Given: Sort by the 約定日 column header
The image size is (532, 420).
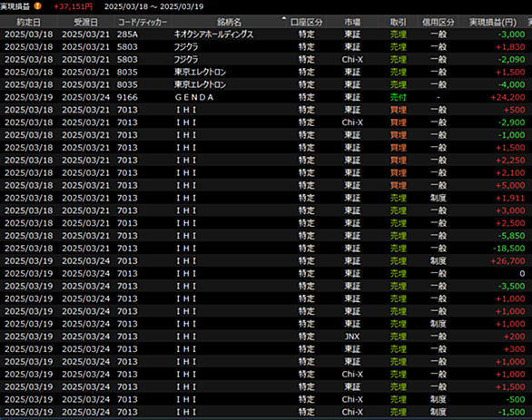Looking at the screenshot, I should tap(28, 23).
